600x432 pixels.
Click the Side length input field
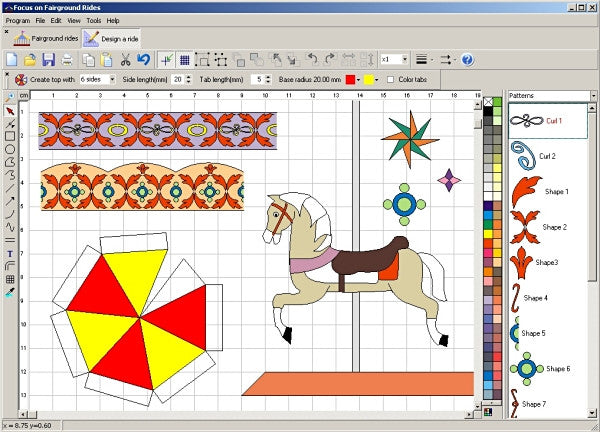tap(178, 79)
